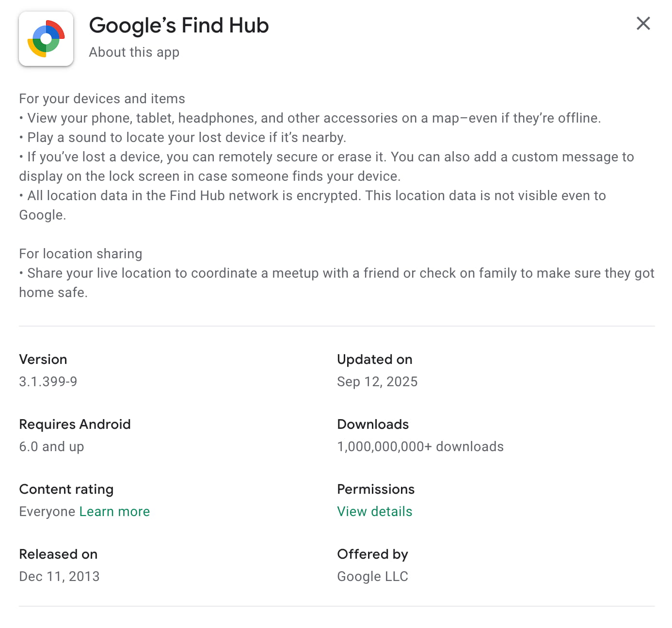
Task: Click Offered by Google LLC
Action: [372, 576]
